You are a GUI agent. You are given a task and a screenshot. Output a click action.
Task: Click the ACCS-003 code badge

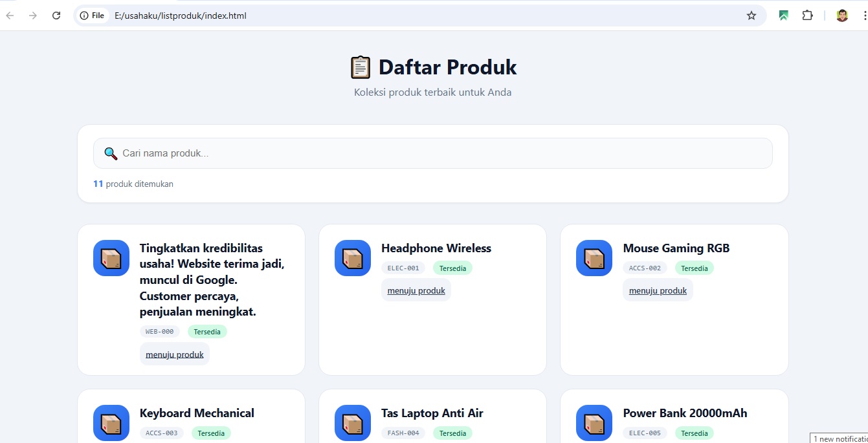click(x=162, y=433)
